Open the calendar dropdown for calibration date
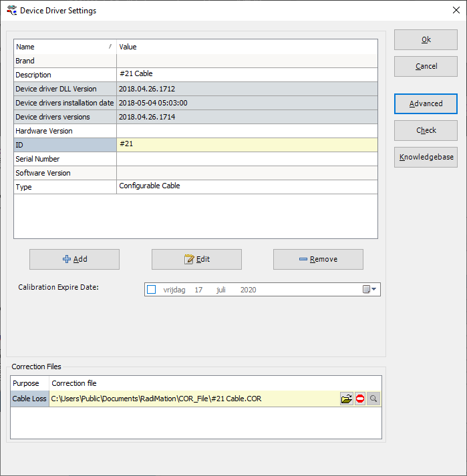Image resolution: width=467 pixels, height=476 pixels. tap(369, 289)
